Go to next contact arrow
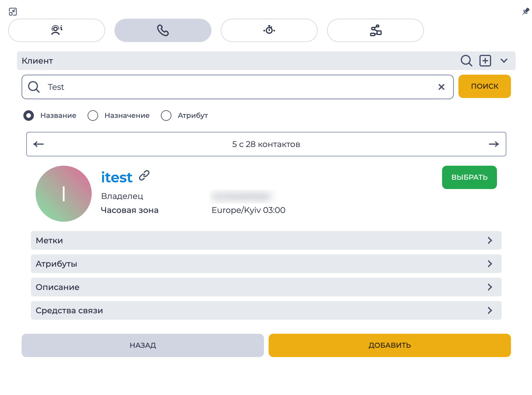The width and height of the screenshot is (532, 395). (494, 144)
